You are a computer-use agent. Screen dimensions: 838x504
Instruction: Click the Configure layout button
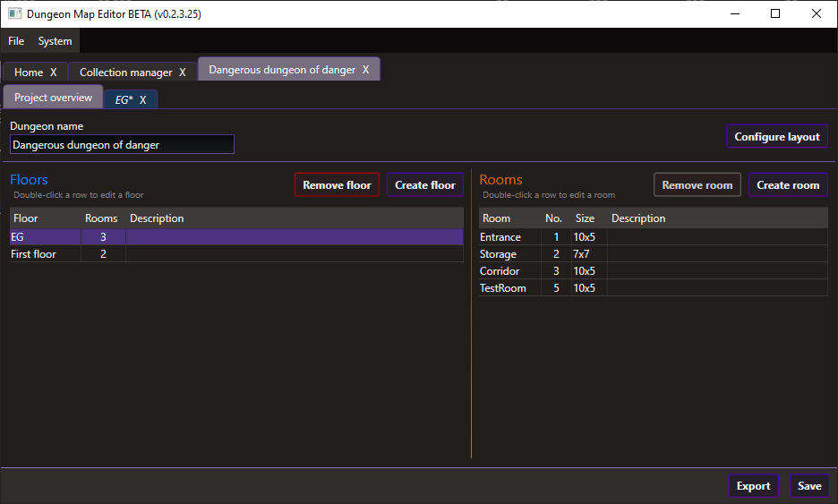click(776, 136)
